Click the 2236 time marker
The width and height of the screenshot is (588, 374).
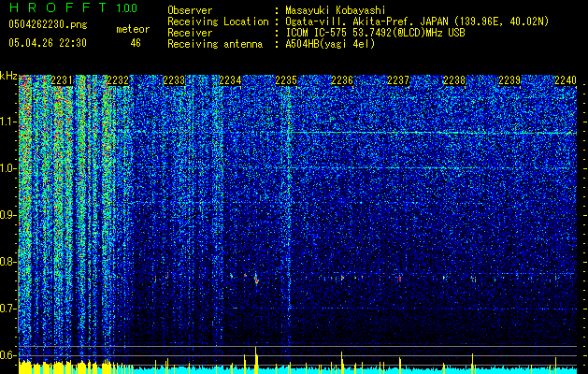point(342,80)
